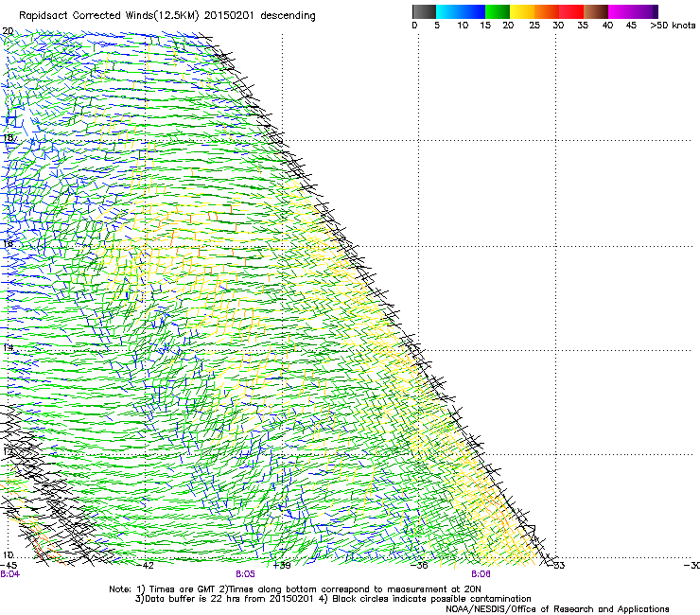Click the legend's '10' knots label
The width and height of the screenshot is (700, 615).
(x=463, y=26)
